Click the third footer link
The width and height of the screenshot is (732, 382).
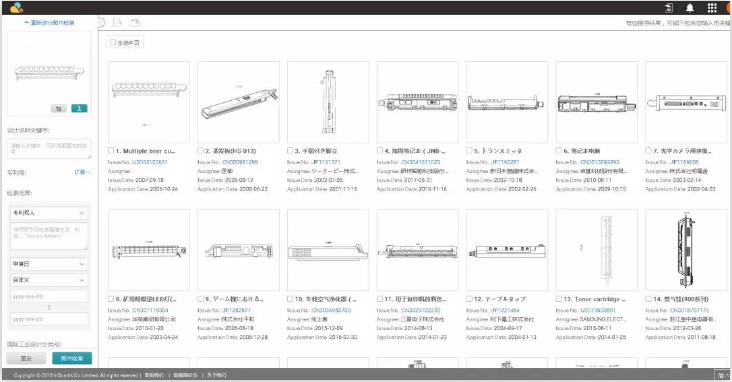point(217,375)
